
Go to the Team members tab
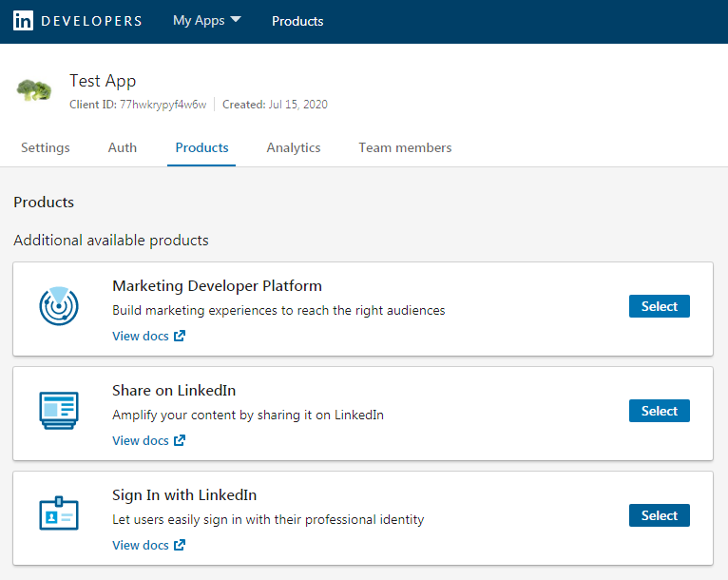(405, 147)
